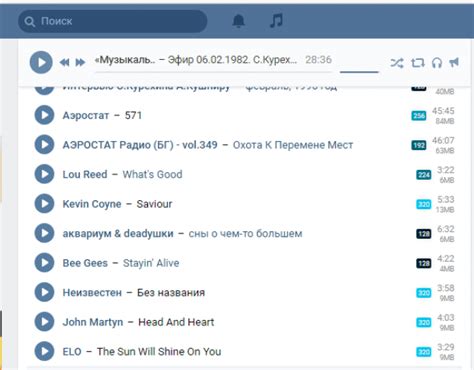Play Lou Reed What's Good
The image size is (474, 370).
click(x=44, y=174)
